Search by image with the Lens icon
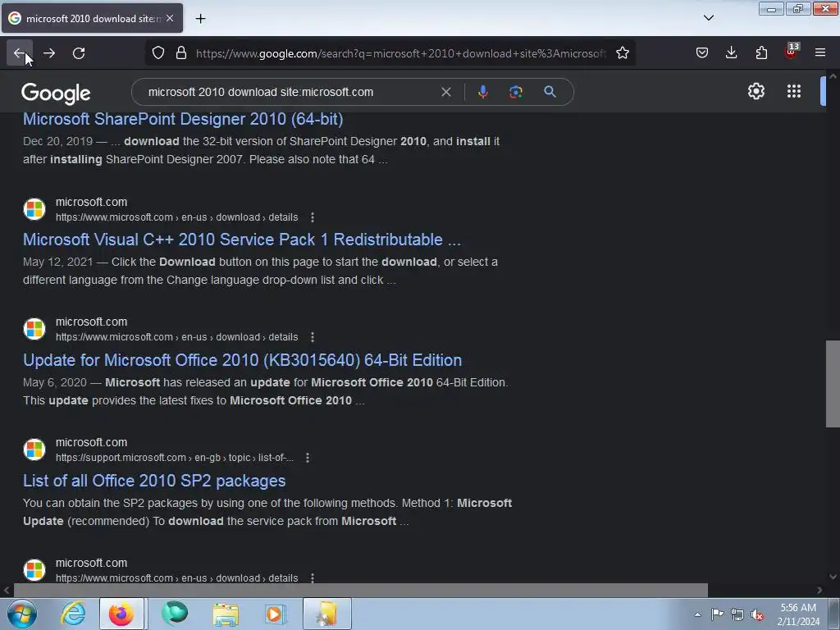The image size is (840, 630). (x=516, y=92)
